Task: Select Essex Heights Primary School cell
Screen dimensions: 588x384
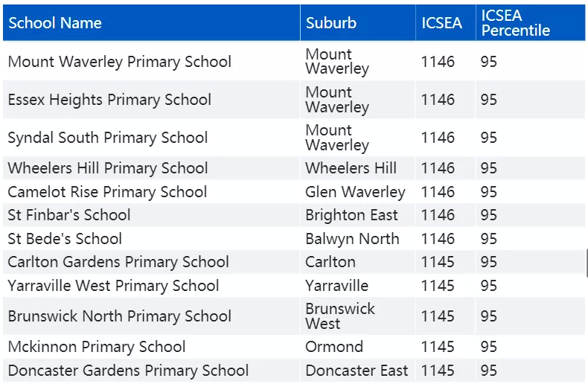Action: [x=109, y=100]
